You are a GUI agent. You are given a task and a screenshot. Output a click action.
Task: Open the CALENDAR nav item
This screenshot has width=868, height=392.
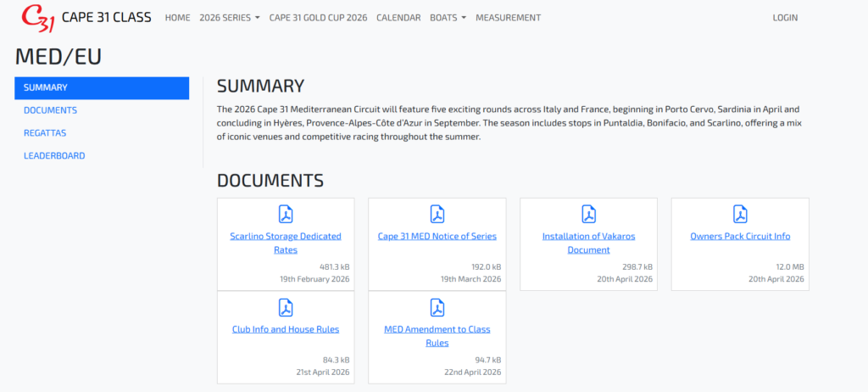pyautogui.click(x=398, y=18)
